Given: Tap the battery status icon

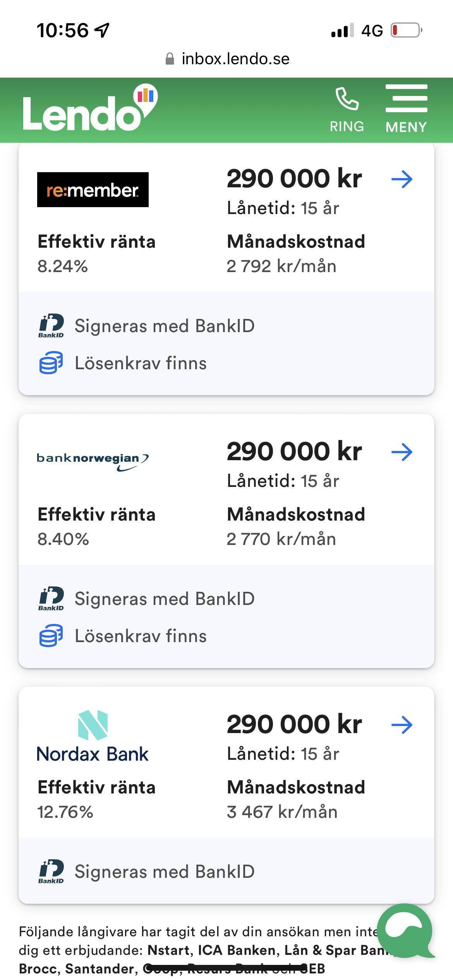Looking at the screenshot, I should [x=406, y=30].
